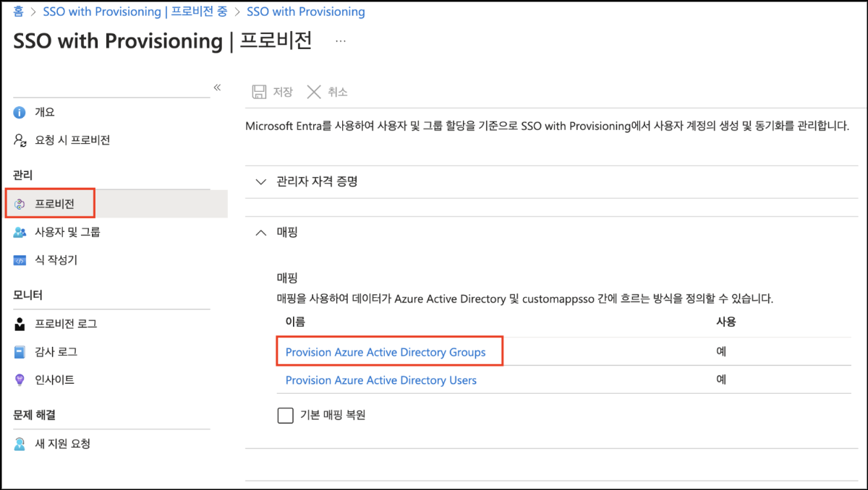This screenshot has width=868, height=490.
Task: Click the 새 지원 요청 icon
Action: (x=20, y=444)
